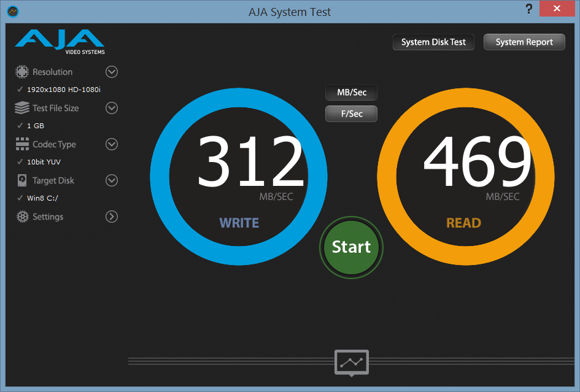The width and height of the screenshot is (580, 392).
Task: Click the 312 write speed value
Action: (250, 161)
